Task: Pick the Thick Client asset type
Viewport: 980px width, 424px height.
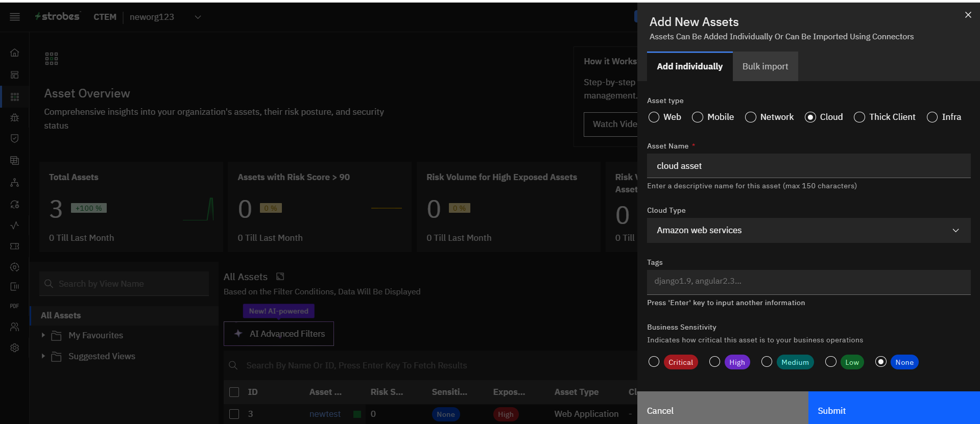Action: pos(859,117)
